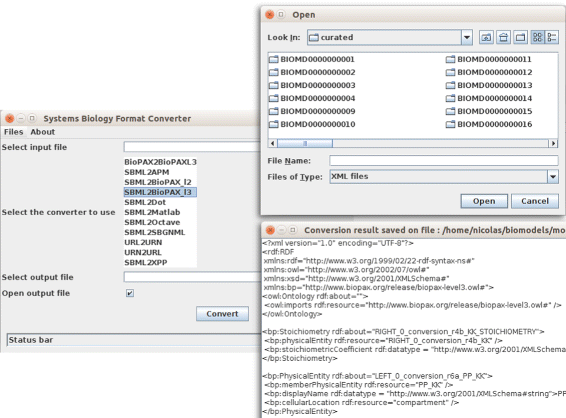This screenshot has width=566, height=418.
Task: Click the file list scroll left arrow
Action: click(273, 143)
